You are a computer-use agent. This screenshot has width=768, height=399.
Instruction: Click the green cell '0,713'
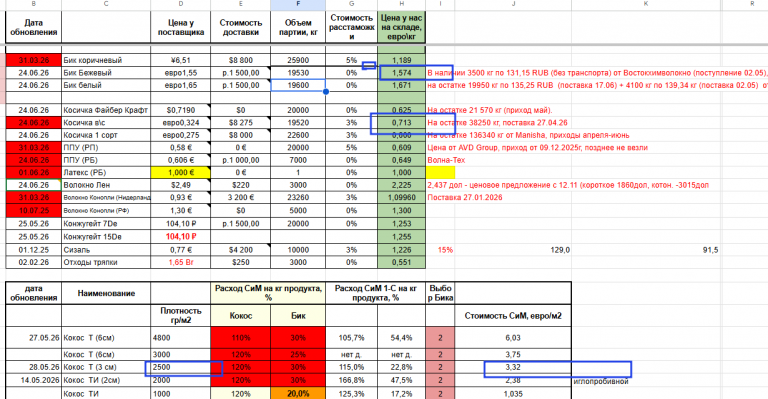(402, 122)
